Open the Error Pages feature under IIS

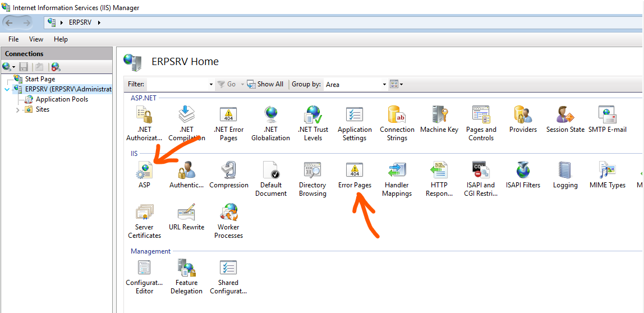[355, 176]
